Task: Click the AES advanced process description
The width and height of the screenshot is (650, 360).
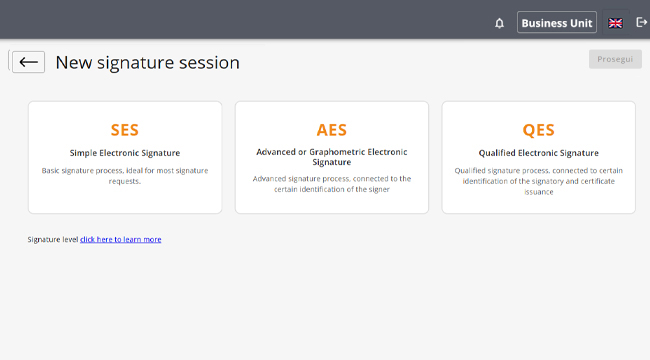Action: (332, 184)
